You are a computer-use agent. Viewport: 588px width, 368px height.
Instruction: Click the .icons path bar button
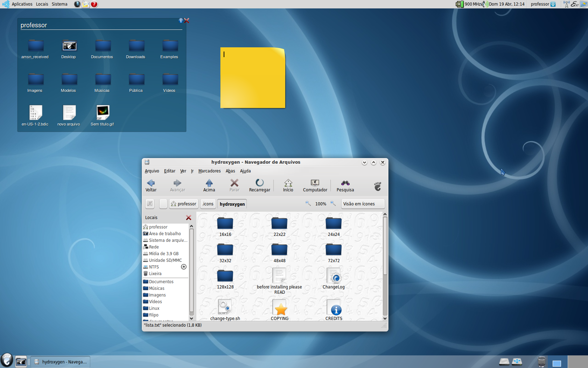(x=208, y=204)
